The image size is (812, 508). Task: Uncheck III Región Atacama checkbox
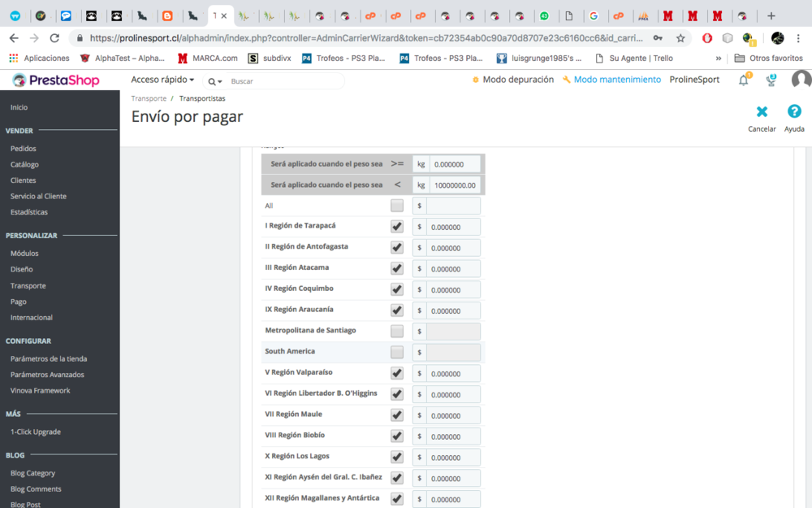click(x=397, y=268)
